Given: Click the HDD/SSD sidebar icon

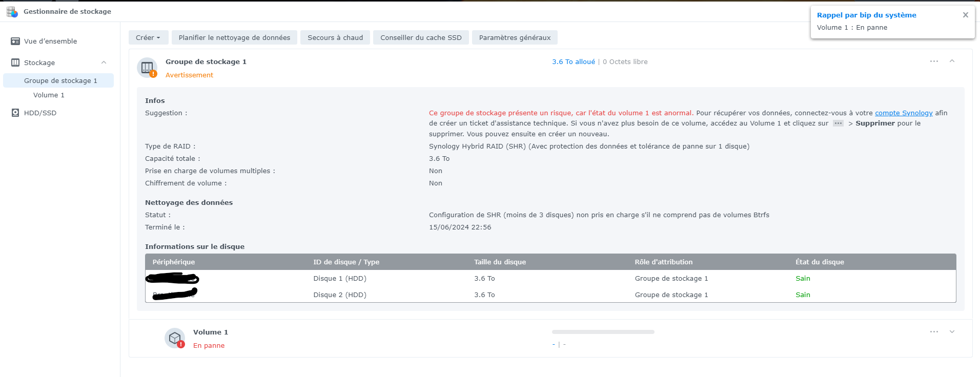Looking at the screenshot, I should (x=15, y=113).
